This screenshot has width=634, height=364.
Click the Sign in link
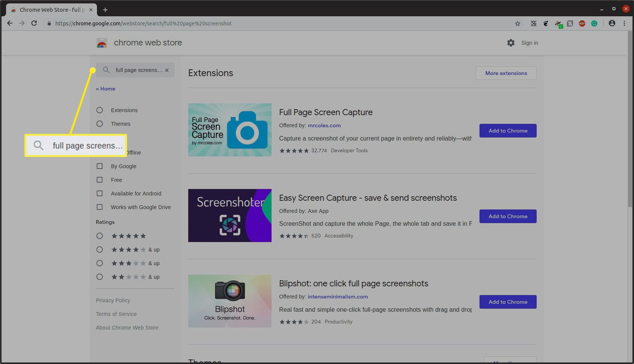point(529,43)
